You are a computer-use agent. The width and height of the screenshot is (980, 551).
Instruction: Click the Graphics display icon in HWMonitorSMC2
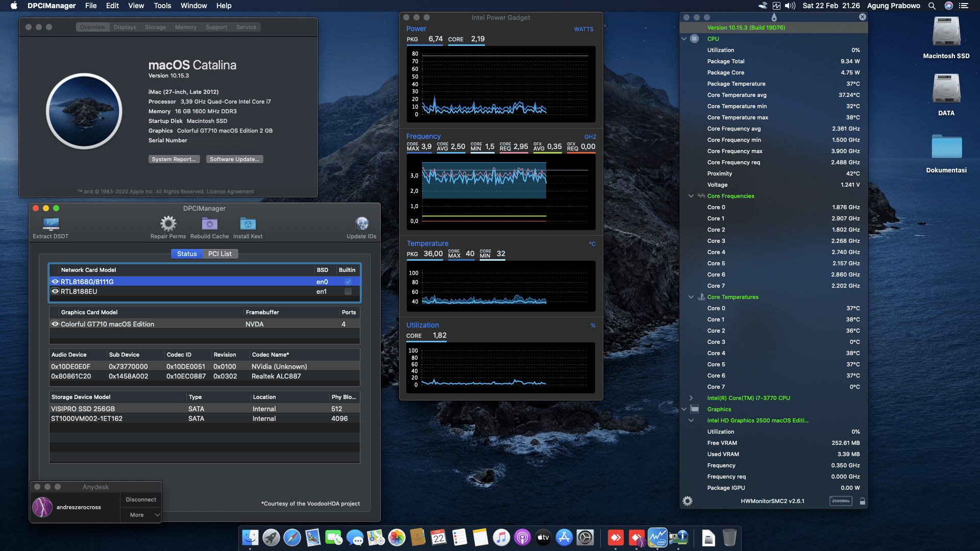point(695,409)
